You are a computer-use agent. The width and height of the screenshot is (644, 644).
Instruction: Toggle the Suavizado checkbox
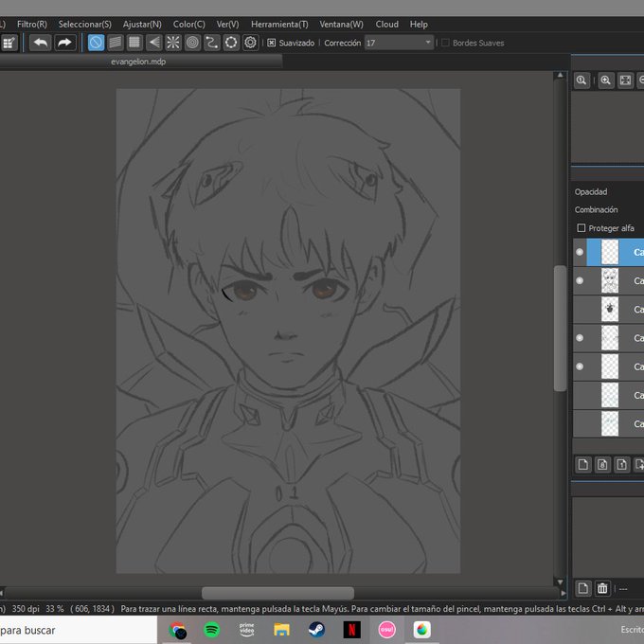(271, 43)
